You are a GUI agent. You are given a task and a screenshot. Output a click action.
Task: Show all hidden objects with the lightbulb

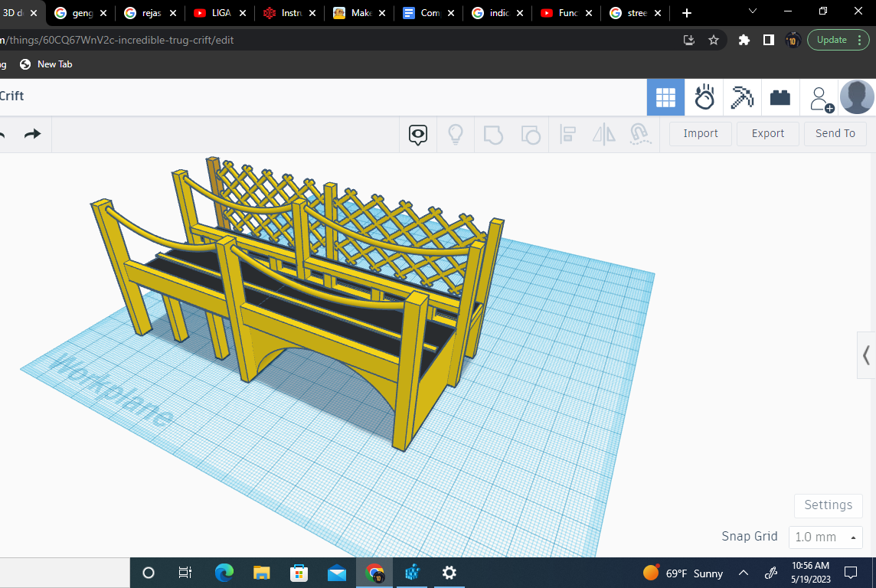456,133
